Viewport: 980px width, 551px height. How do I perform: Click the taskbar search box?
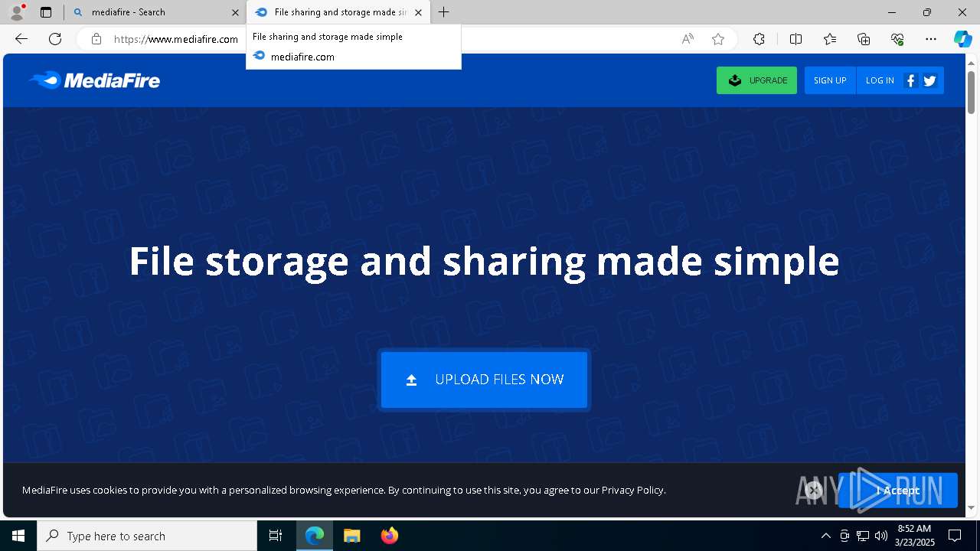(x=147, y=536)
